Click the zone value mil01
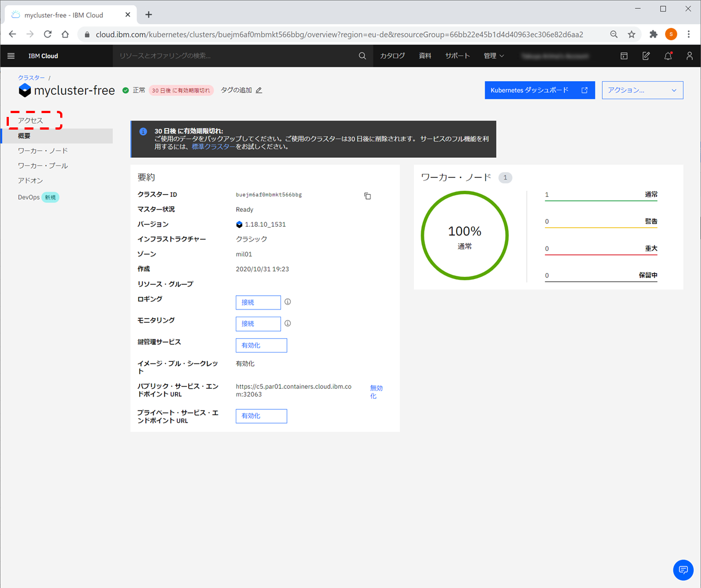The width and height of the screenshot is (701, 588). [244, 254]
